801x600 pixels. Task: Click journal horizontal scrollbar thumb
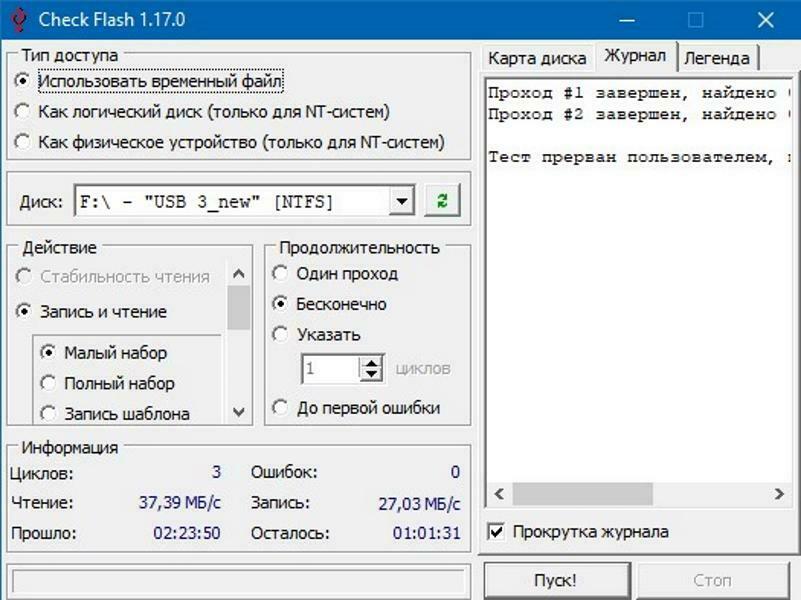[582, 494]
